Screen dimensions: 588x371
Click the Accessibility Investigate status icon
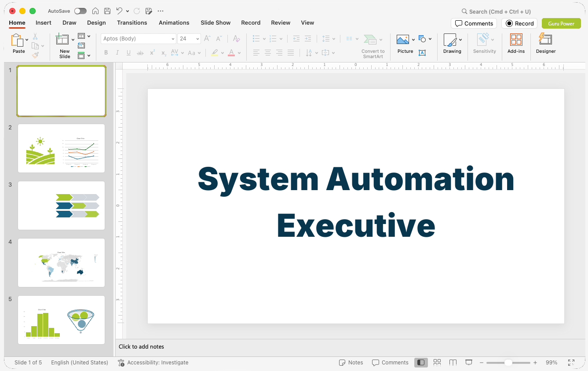click(121, 363)
